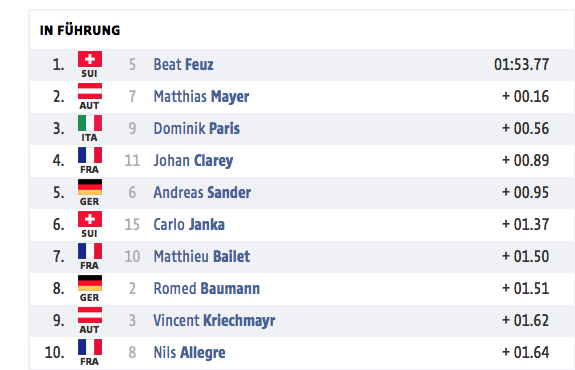575x370 pixels.
Task: Click the leading time 01:53.77
Action: (521, 65)
